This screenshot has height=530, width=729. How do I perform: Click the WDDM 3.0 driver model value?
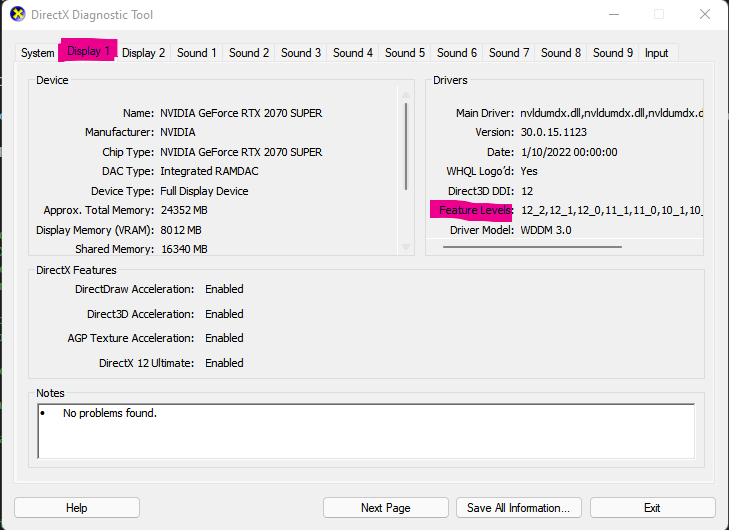pyautogui.click(x=546, y=230)
